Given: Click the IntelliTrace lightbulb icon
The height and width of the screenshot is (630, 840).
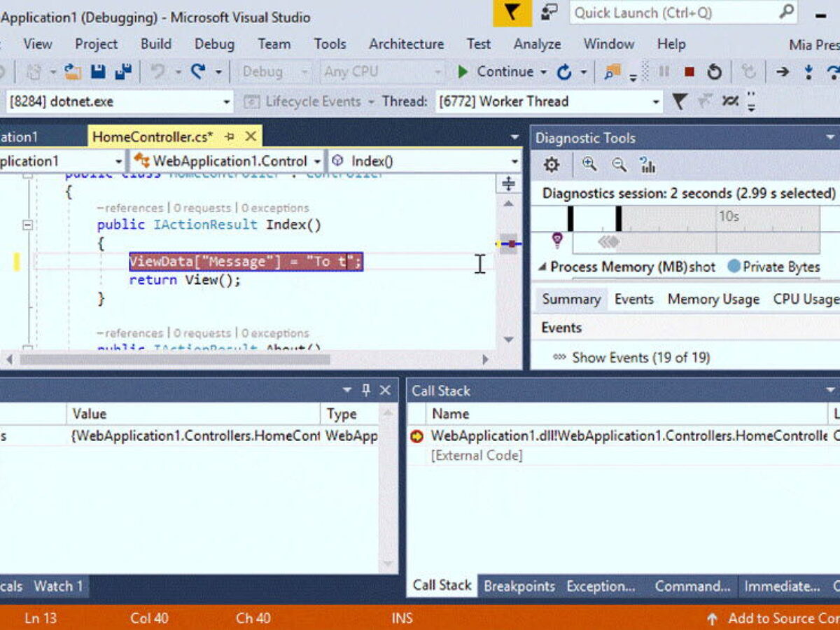Looking at the screenshot, I should coord(557,241).
